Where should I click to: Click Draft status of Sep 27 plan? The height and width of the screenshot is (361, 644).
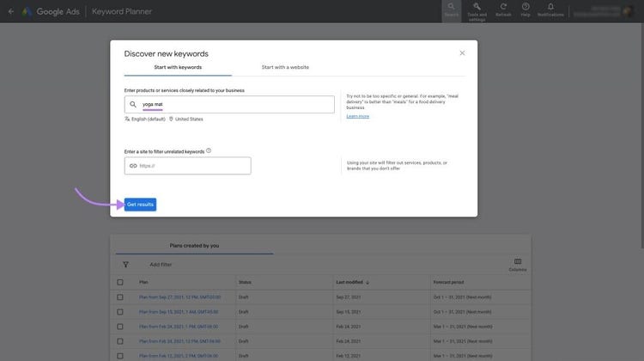pyautogui.click(x=244, y=297)
